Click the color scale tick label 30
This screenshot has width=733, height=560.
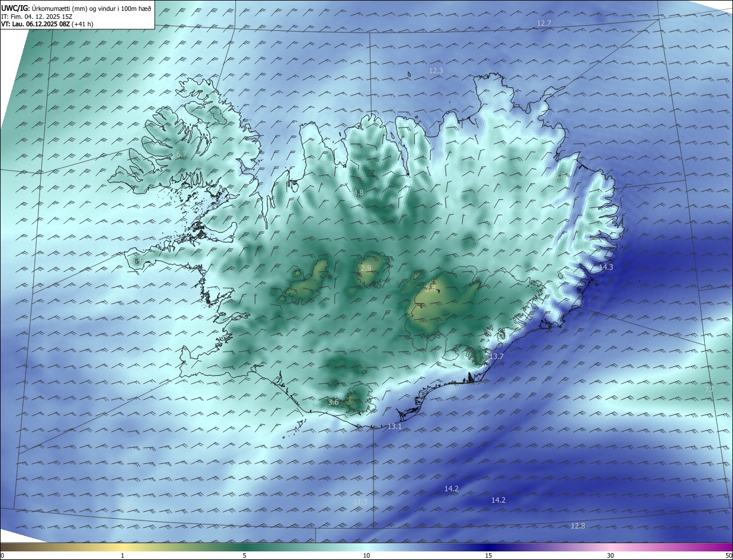pyautogui.click(x=610, y=555)
